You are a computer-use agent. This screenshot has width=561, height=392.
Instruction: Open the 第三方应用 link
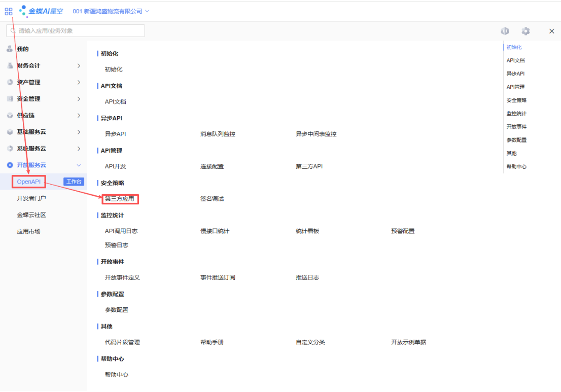[120, 199]
